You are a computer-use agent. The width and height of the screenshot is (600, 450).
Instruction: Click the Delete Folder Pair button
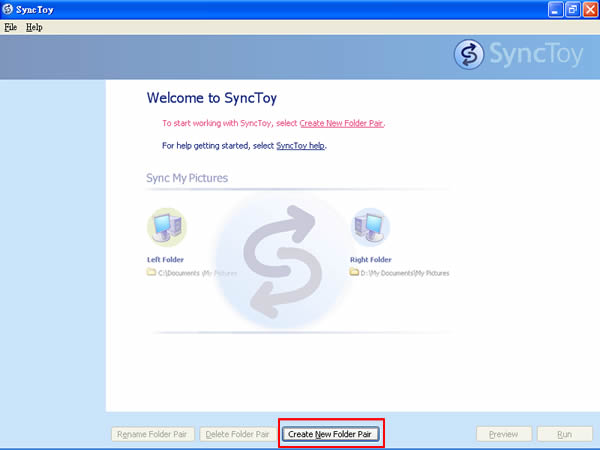238,434
